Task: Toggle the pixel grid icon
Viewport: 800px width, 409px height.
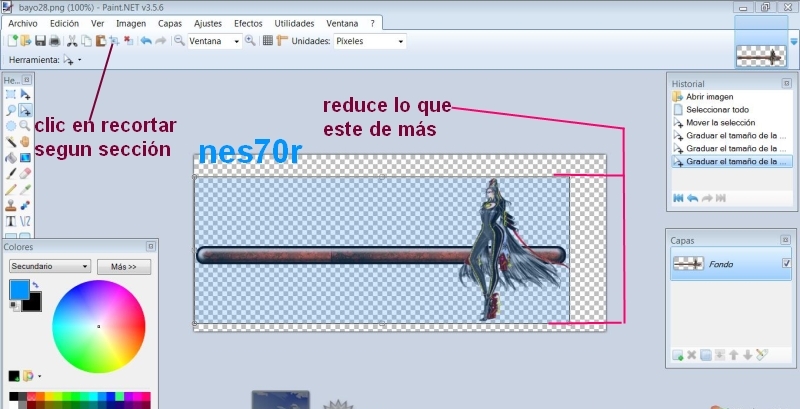Action: tap(268, 41)
